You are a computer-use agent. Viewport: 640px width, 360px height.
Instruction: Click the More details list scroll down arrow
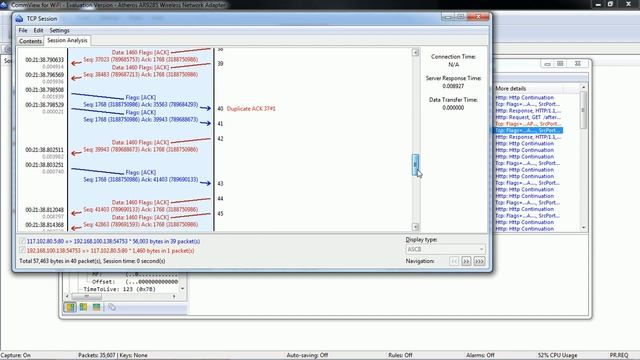point(583,228)
